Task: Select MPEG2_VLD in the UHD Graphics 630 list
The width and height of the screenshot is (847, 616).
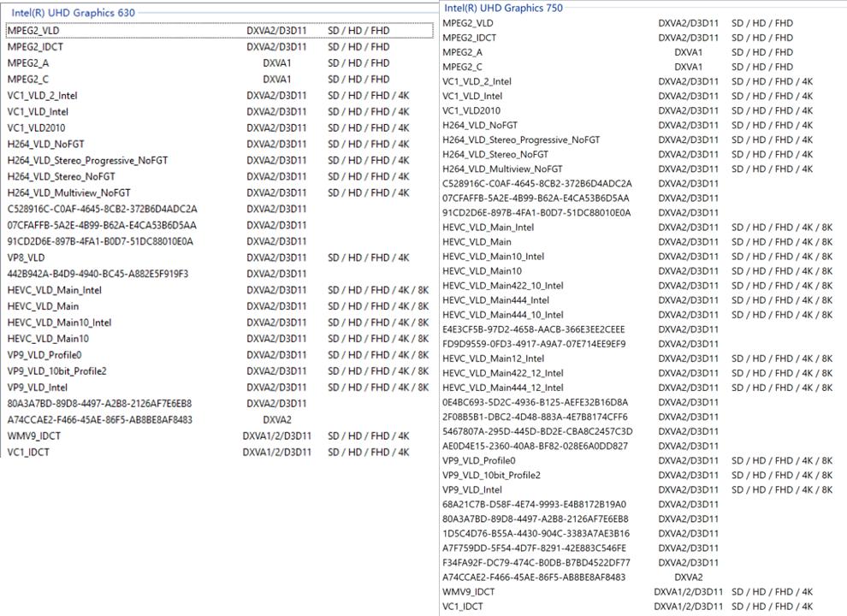Action: (x=220, y=31)
